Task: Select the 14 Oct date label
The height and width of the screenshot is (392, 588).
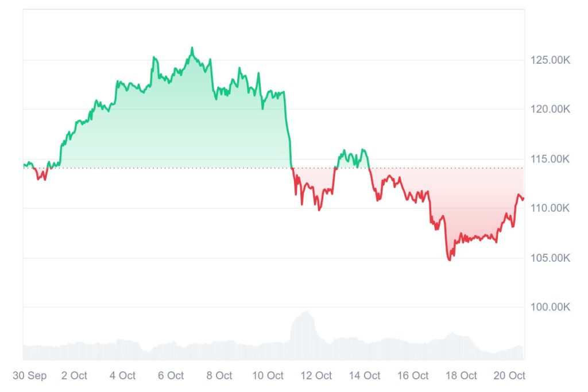Action: pos(364,376)
